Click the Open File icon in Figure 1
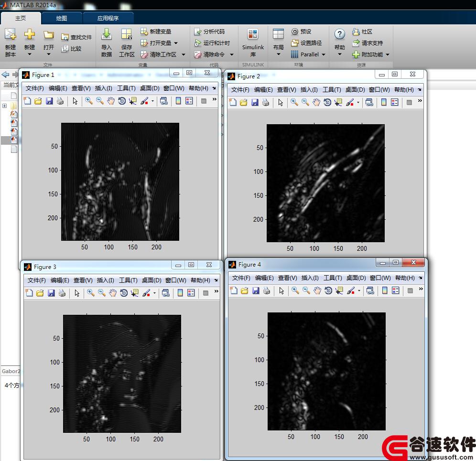Screen dimensions: 476x461 pyautogui.click(x=38, y=101)
